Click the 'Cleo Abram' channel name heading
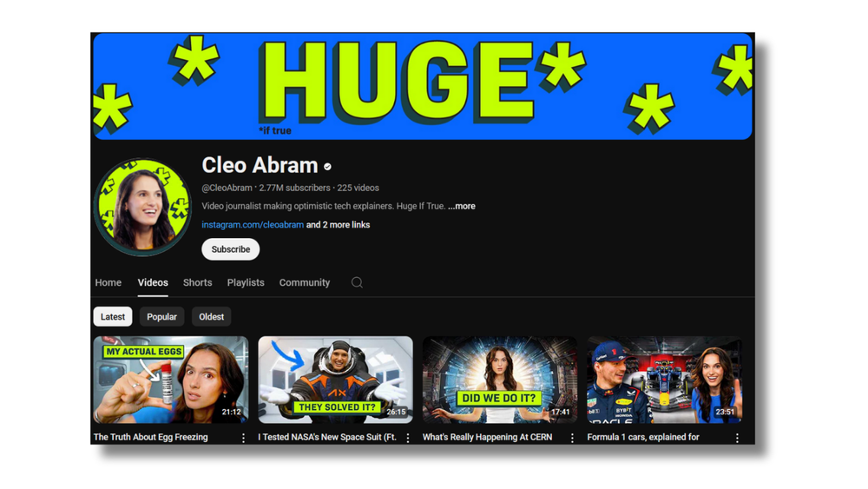Screen dimensions: 868x489 (x=260, y=165)
